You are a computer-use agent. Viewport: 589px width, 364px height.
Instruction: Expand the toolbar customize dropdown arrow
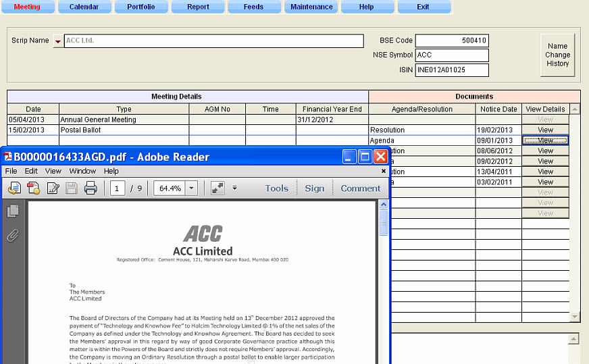[234, 188]
